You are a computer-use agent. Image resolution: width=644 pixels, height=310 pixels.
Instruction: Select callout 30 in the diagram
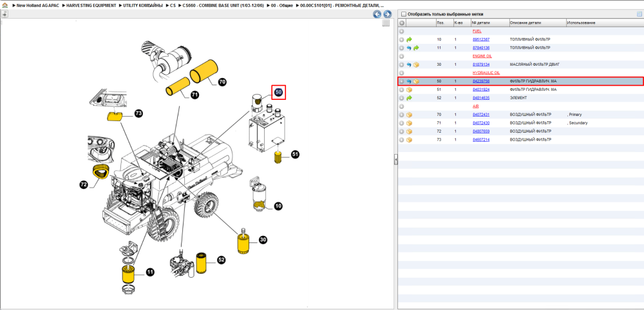[263, 240]
